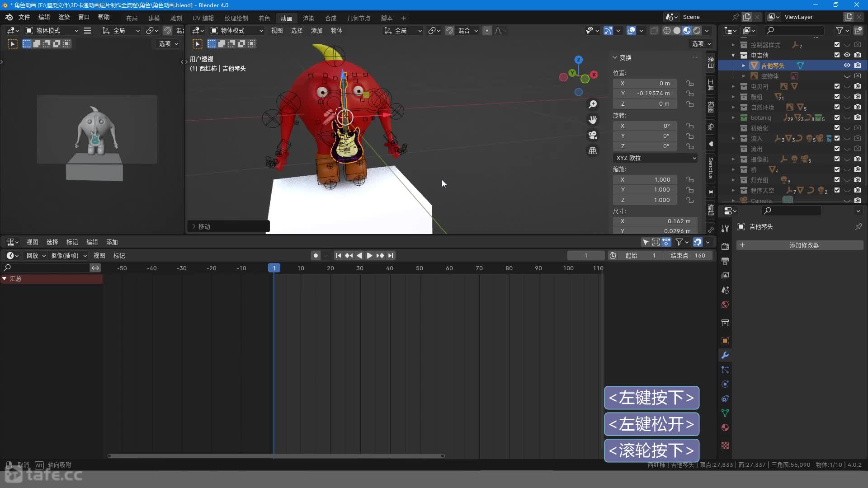868x488 pixels.
Task: Toggle 灯光组 collection checkbox
Action: tap(837, 180)
